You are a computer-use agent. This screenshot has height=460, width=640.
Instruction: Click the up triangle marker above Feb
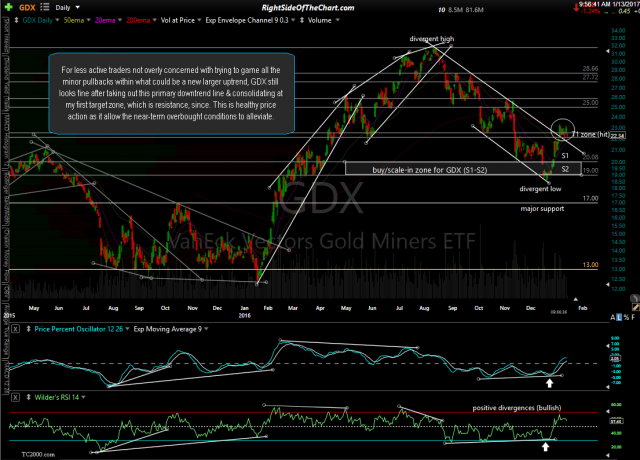(576, 300)
